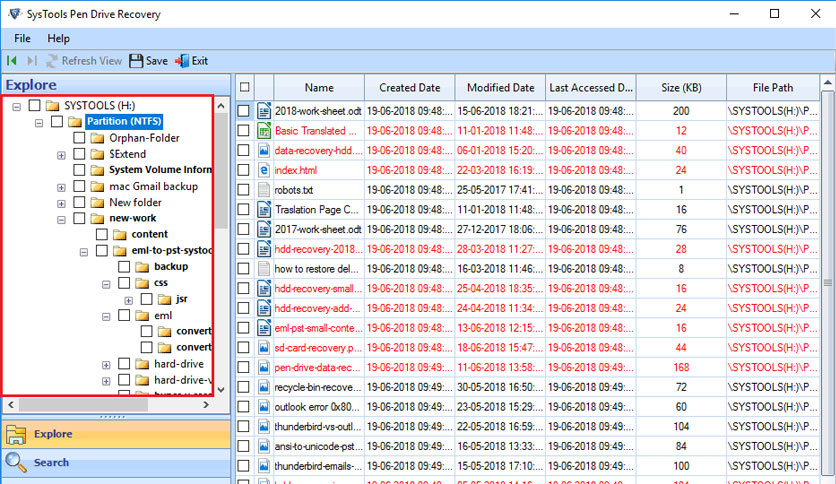
Task: Expand the jsr folder node
Action: 128,300
